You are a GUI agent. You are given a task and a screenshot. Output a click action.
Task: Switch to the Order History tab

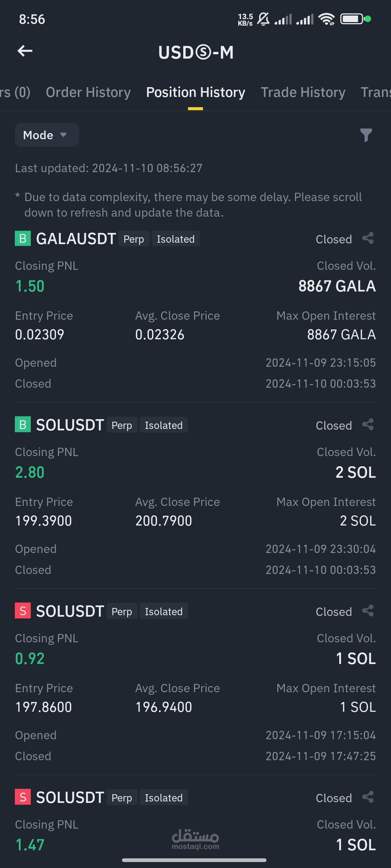[x=88, y=93]
